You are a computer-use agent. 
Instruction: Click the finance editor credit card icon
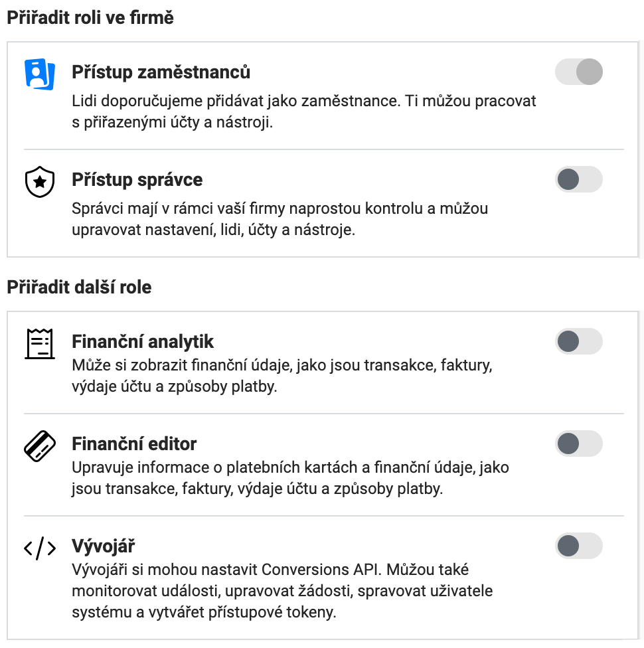pos(39,445)
